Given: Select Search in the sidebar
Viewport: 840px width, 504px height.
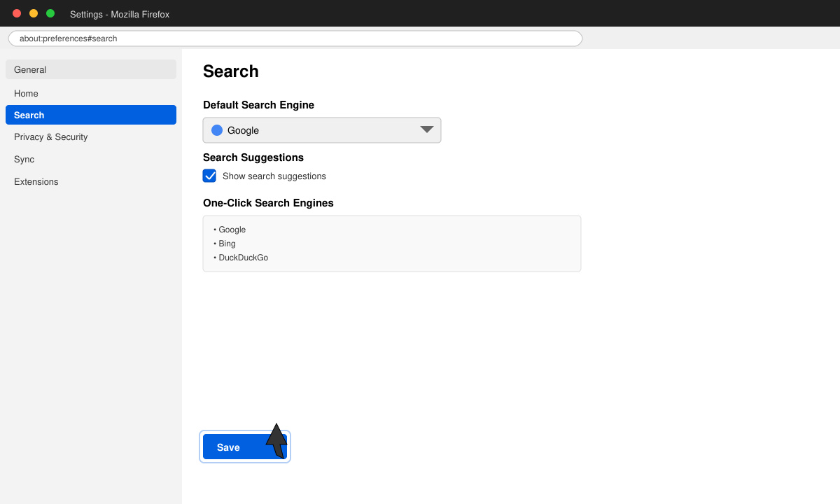Looking at the screenshot, I should point(91,115).
